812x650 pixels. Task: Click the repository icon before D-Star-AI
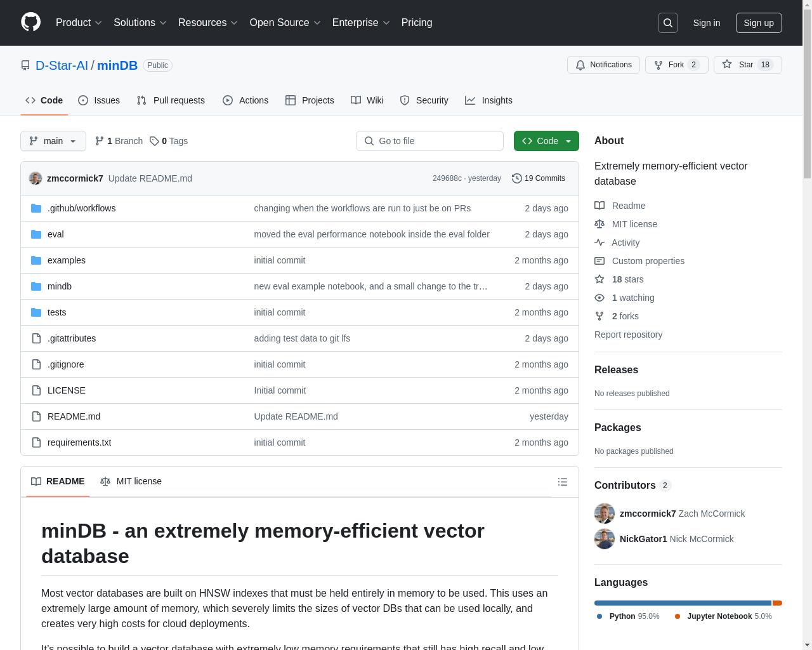click(x=25, y=65)
